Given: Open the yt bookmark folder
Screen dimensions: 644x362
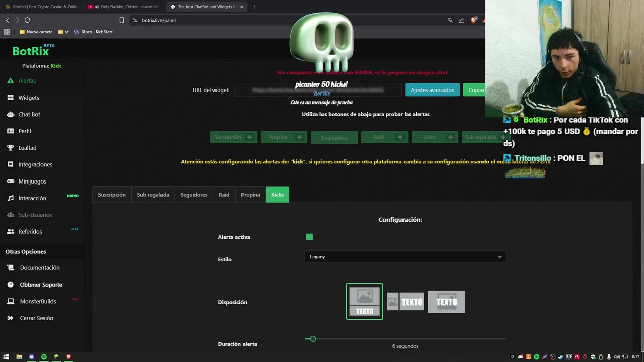Looking at the screenshot, I should point(64,32).
